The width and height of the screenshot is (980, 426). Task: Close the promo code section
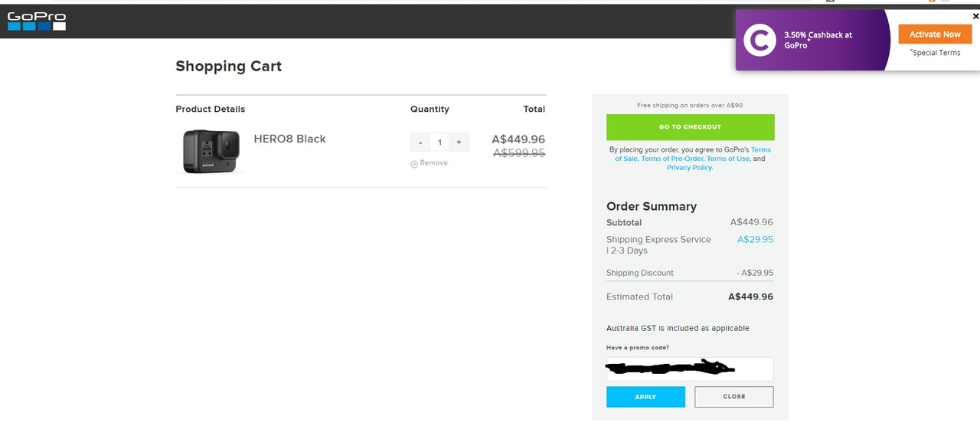[x=733, y=397]
